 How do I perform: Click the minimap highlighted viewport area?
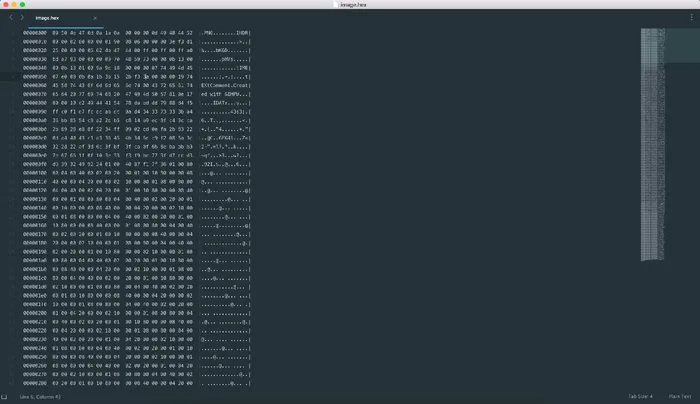pos(670,46)
